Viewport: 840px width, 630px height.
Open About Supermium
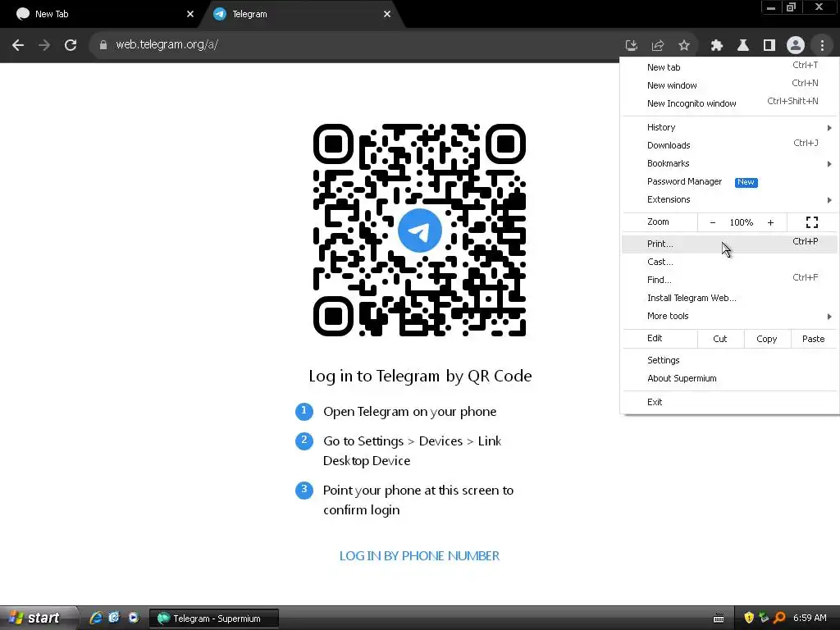(x=729, y=378)
